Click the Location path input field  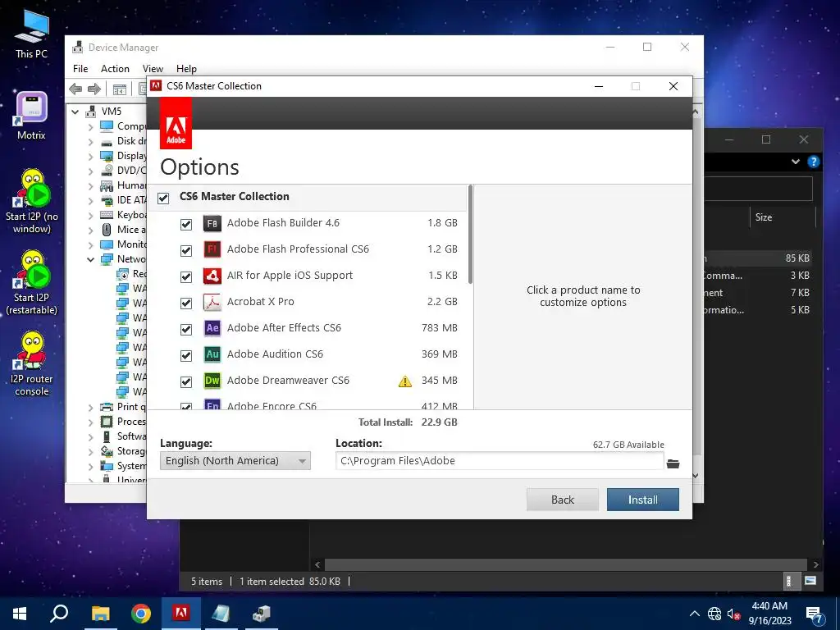point(500,461)
